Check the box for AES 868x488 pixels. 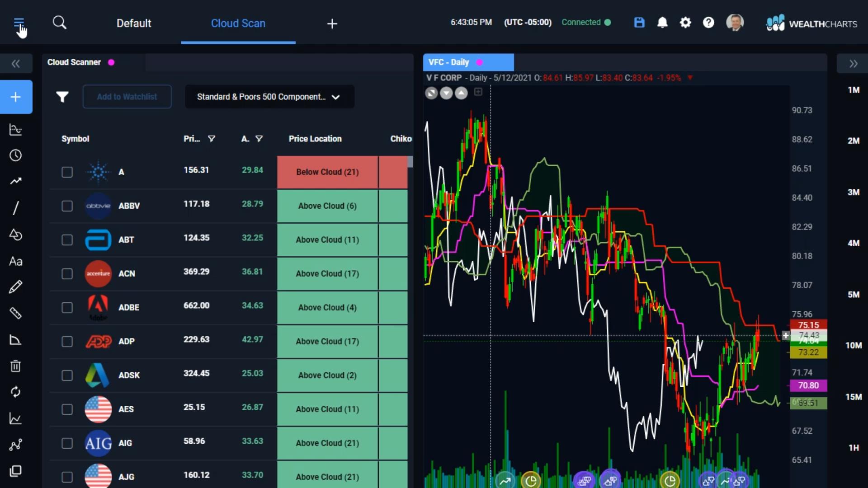pyautogui.click(x=67, y=409)
